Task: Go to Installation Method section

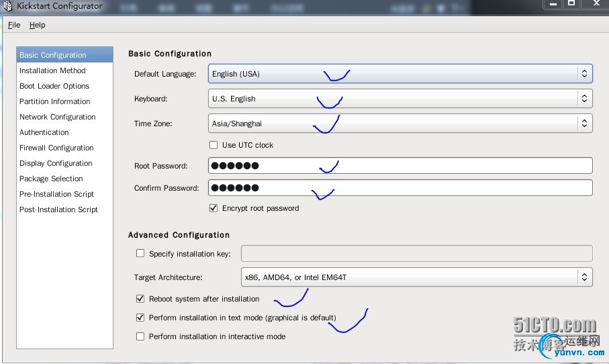Action: click(x=65, y=71)
